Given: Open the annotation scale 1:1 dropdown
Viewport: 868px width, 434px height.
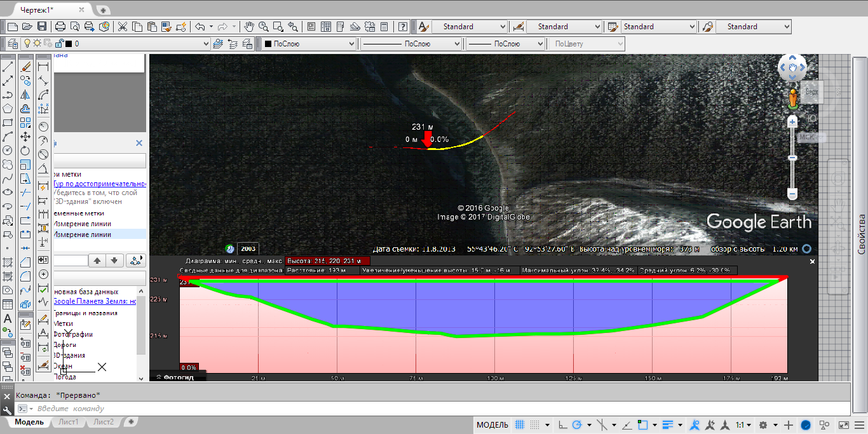Looking at the screenshot, I should point(743,425).
